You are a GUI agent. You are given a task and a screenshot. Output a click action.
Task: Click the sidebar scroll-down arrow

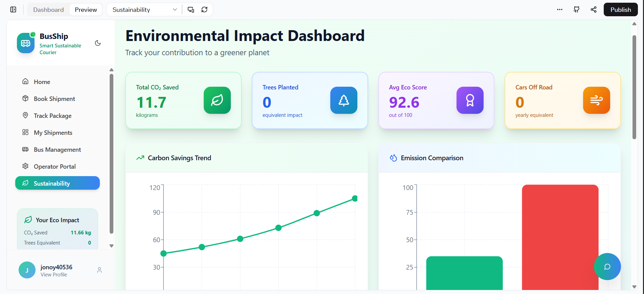[111, 246]
